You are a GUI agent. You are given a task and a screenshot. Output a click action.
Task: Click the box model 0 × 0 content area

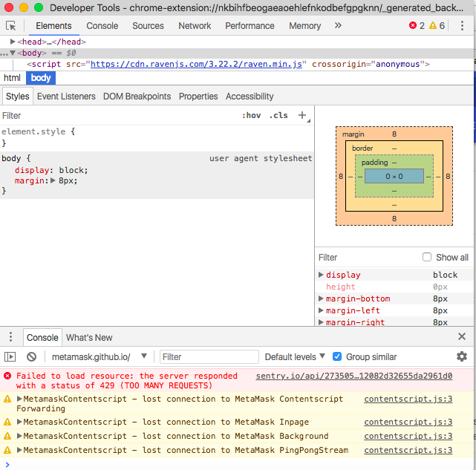point(394,176)
